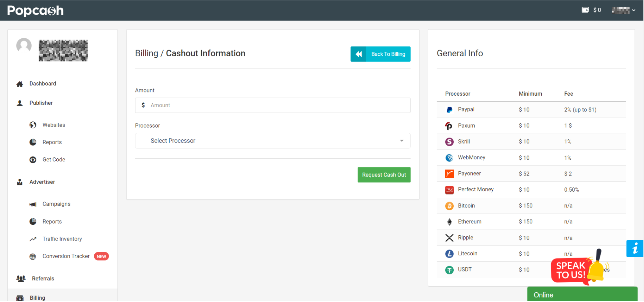
Task: Click the Popcash logo
Action: [x=35, y=11]
